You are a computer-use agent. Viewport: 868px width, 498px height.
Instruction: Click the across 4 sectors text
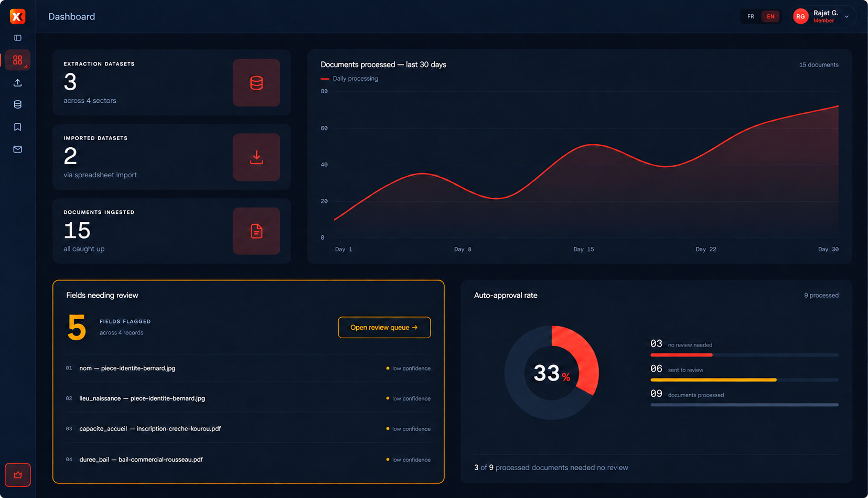pos(90,101)
